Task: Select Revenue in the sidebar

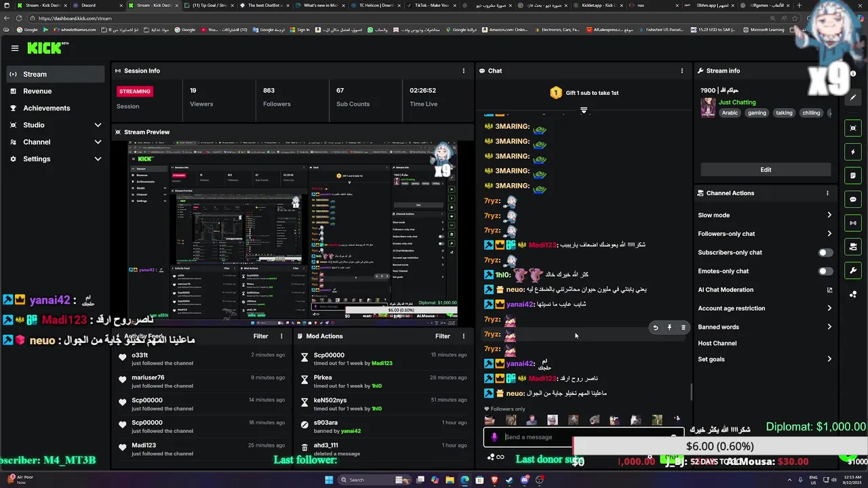Action: point(54,91)
